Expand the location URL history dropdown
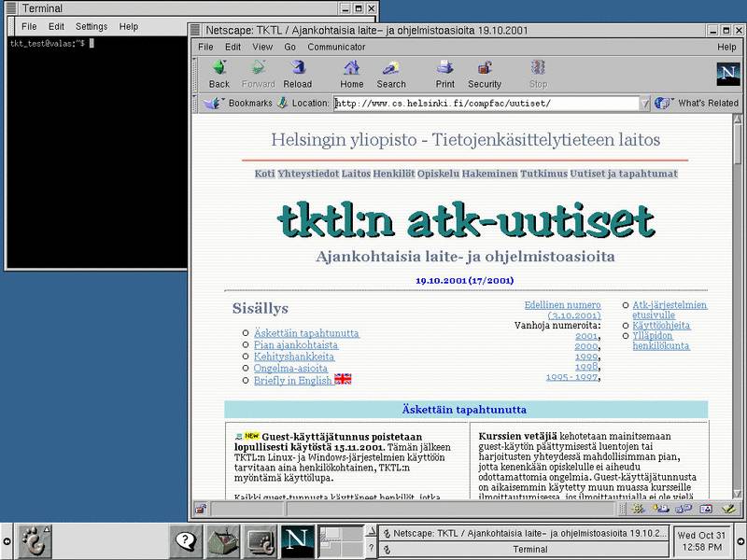 click(644, 104)
